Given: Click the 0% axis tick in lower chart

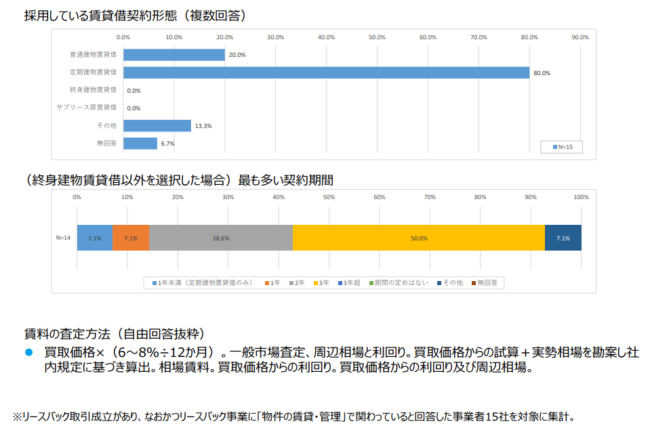Looking at the screenshot, I should (x=77, y=197).
